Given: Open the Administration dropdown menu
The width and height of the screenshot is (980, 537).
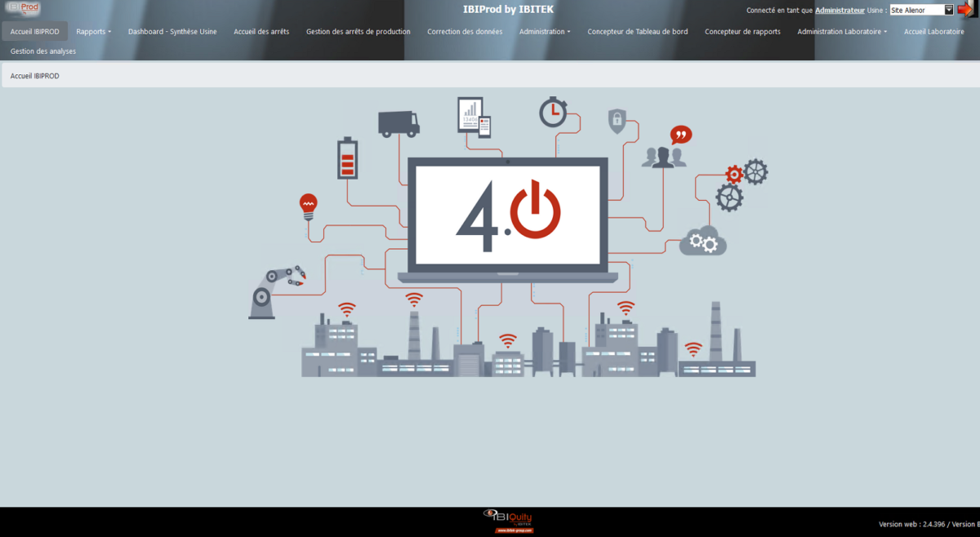Looking at the screenshot, I should point(542,31).
